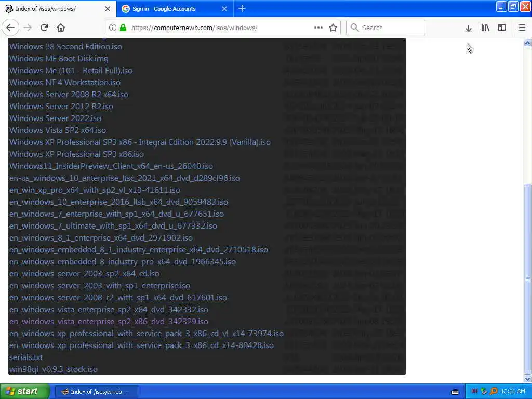Click en_windows_7_ultimate_with_sp1 iso link
Viewport: 532px width, 399px height.
(x=113, y=225)
